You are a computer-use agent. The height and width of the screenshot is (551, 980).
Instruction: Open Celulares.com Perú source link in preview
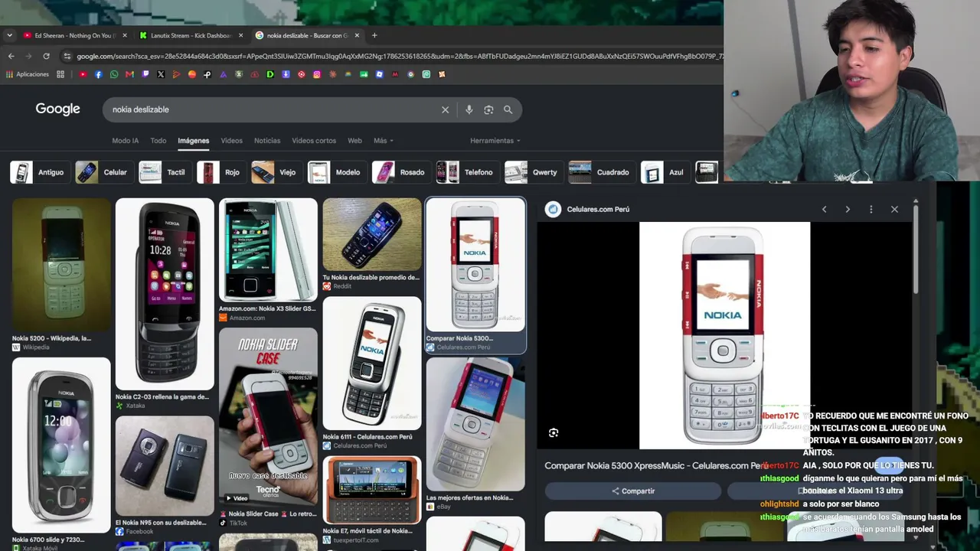tap(587, 209)
